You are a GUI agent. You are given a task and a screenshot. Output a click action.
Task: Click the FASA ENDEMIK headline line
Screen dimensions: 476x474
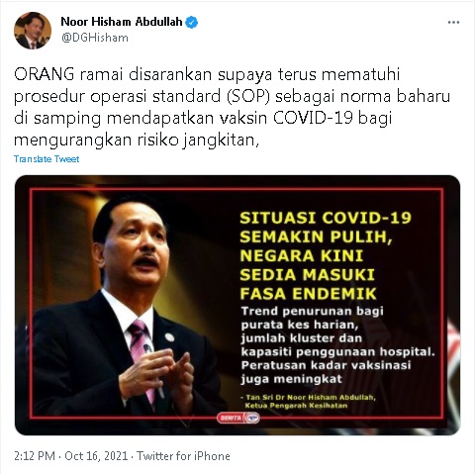point(308,294)
